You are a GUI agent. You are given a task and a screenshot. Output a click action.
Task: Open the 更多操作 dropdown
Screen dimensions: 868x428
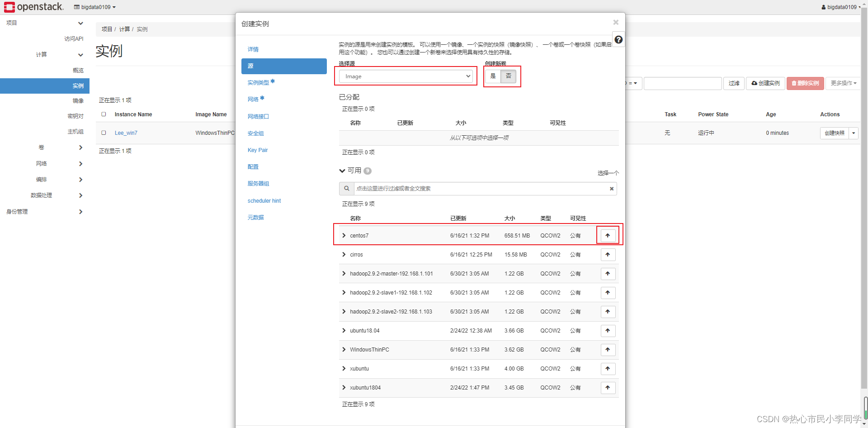(x=844, y=83)
